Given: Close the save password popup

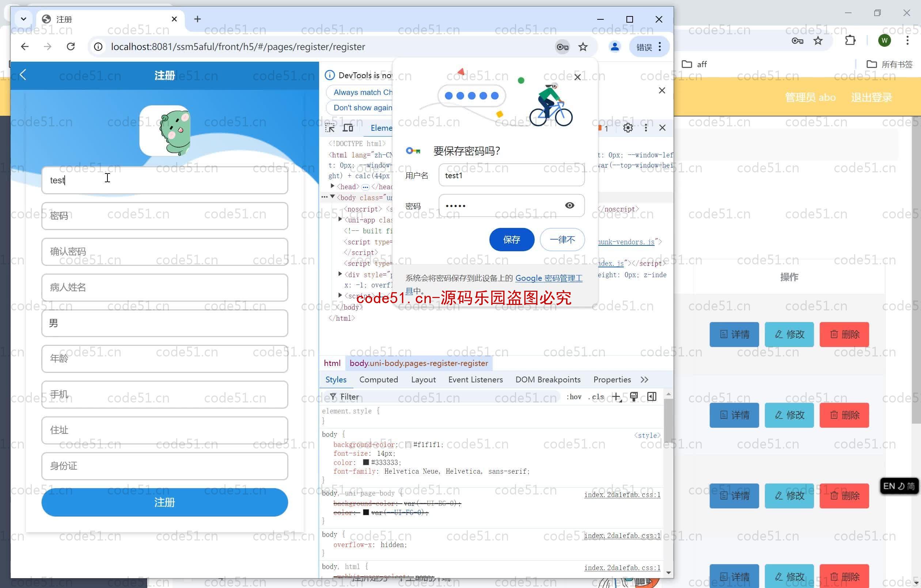Looking at the screenshot, I should click(577, 77).
